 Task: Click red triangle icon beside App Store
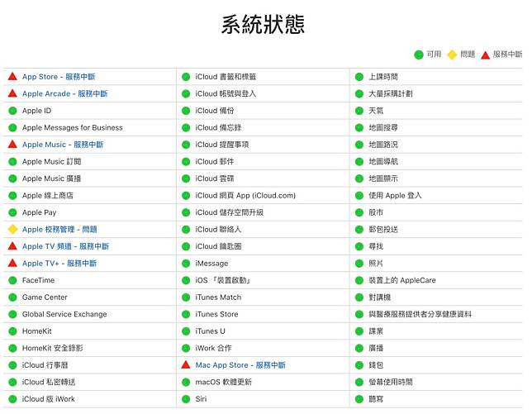tap(12, 77)
